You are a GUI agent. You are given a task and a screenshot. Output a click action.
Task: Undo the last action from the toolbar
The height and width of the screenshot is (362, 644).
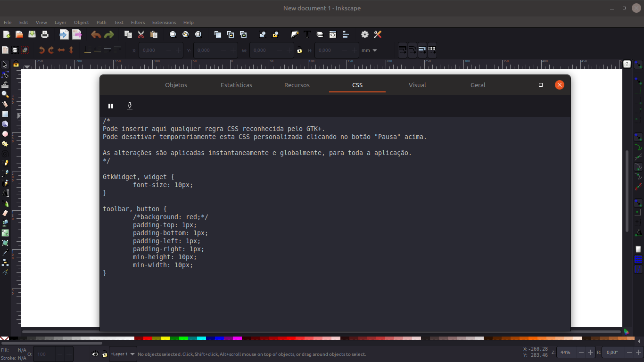click(96, 34)
